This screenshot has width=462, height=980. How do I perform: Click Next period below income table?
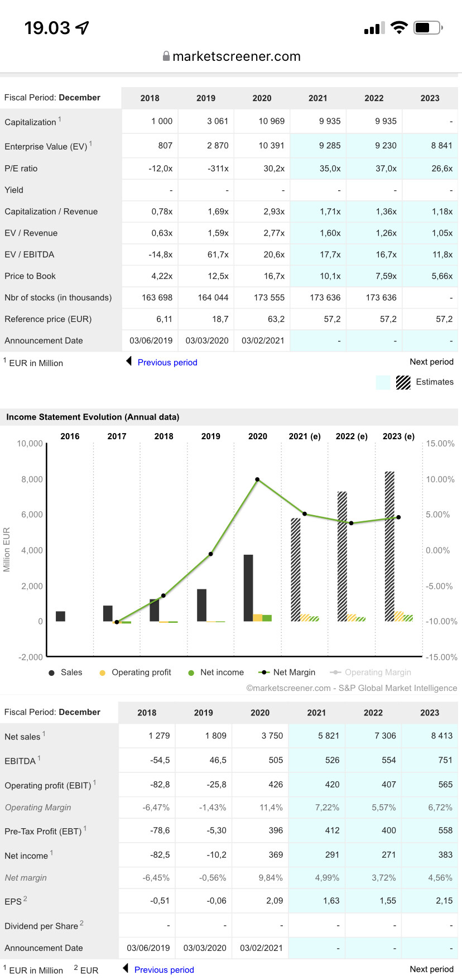point(431,969)
